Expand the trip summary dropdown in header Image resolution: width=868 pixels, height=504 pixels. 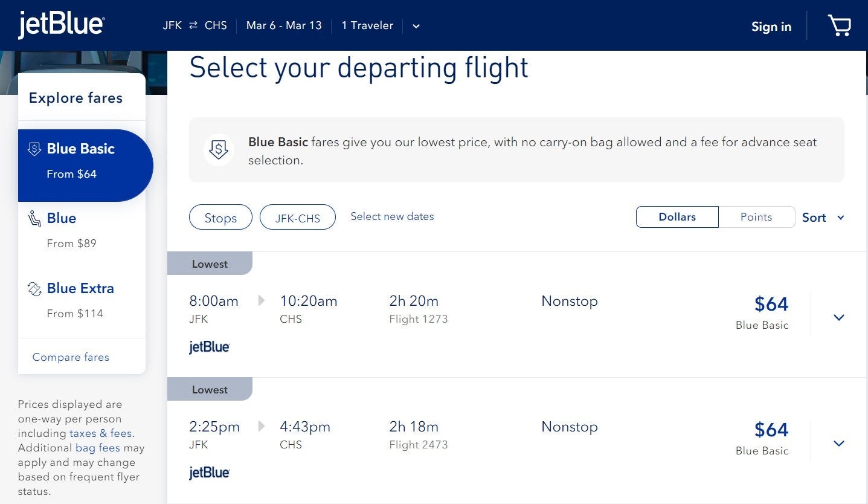(416, 26)
